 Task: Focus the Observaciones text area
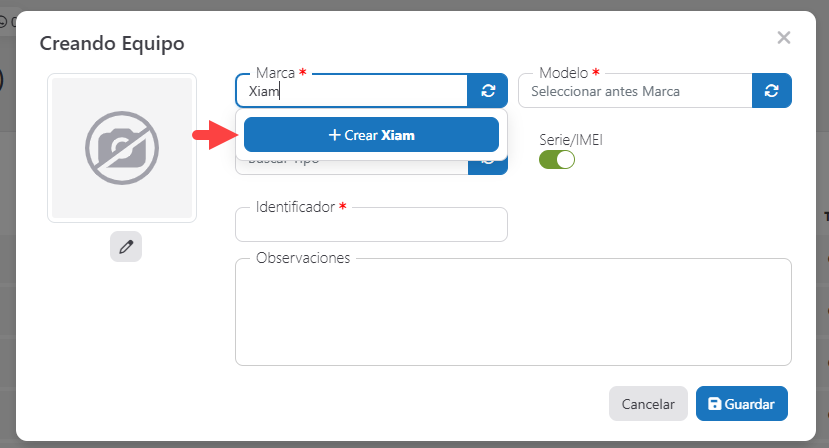[x=513, y=315]
